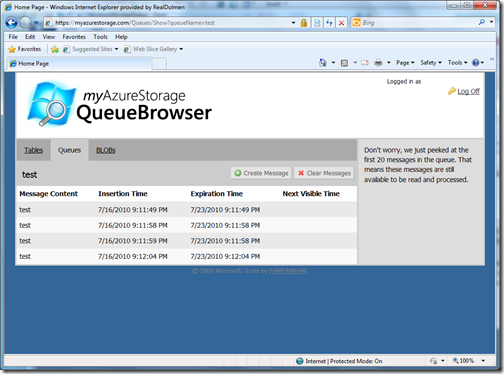Click the Expiration Time column header

[217, 194]
